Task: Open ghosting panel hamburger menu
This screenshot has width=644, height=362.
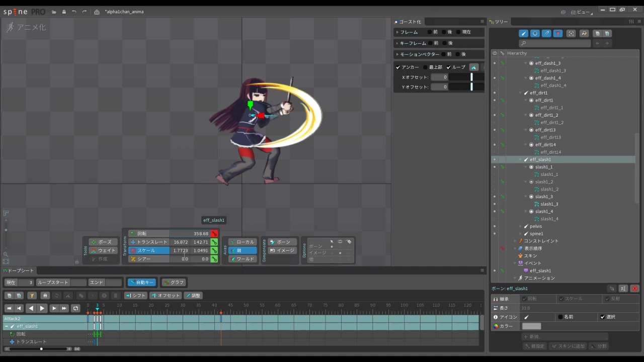Action: 482,22
